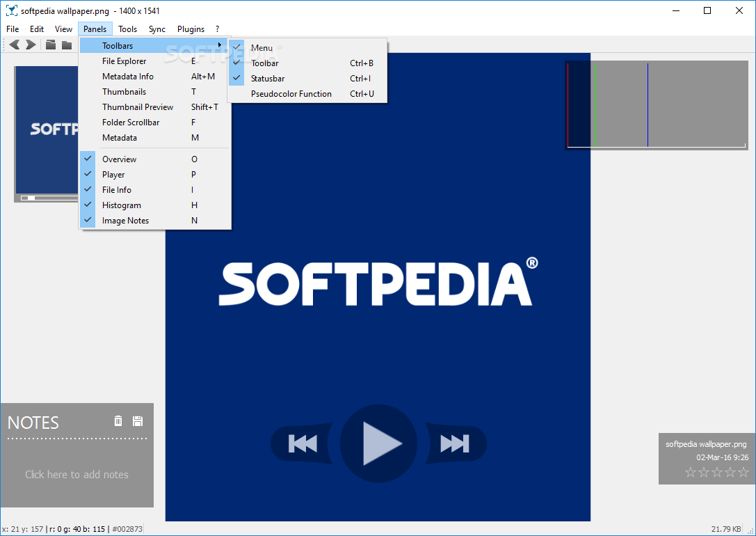Image resolution: width=756 pixels, height=536 pixels.
Task: Show the Folder Scrollbar panel
Action: pyautogui.click(x=155, y=123)
